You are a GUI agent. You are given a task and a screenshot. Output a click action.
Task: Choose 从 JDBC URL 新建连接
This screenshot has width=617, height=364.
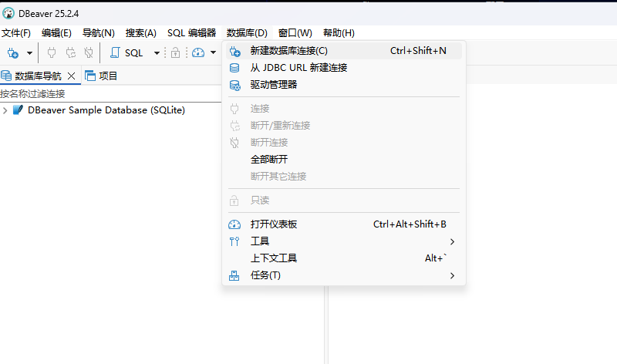pos(344,68)
